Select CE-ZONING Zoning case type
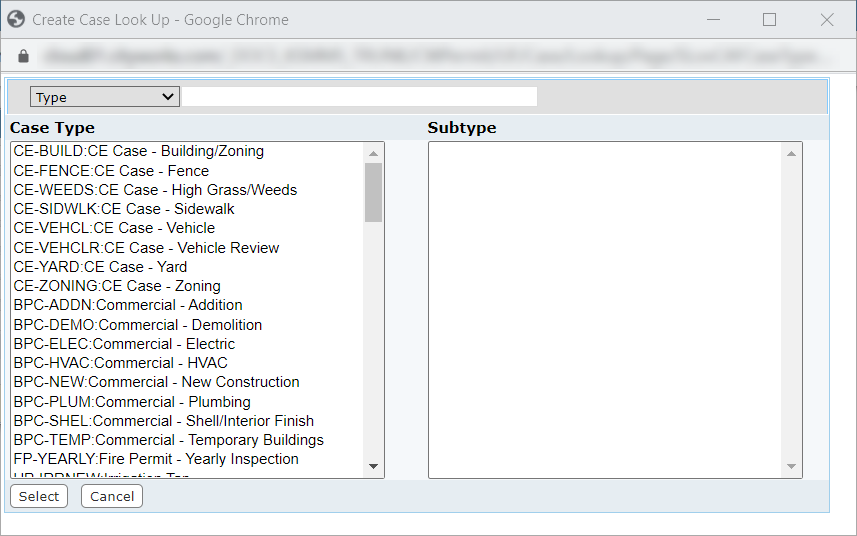Screen dimensions: 857x536 [x=117, y=286]
